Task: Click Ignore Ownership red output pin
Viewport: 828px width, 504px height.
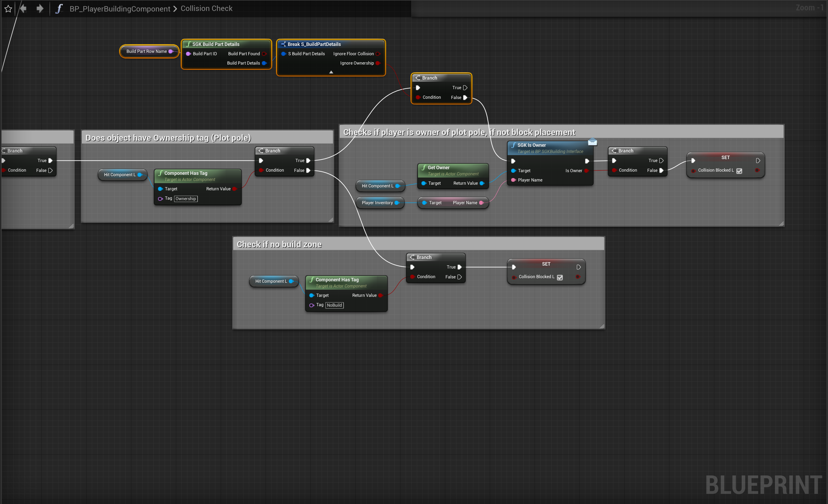Action: tap(378, 63)
